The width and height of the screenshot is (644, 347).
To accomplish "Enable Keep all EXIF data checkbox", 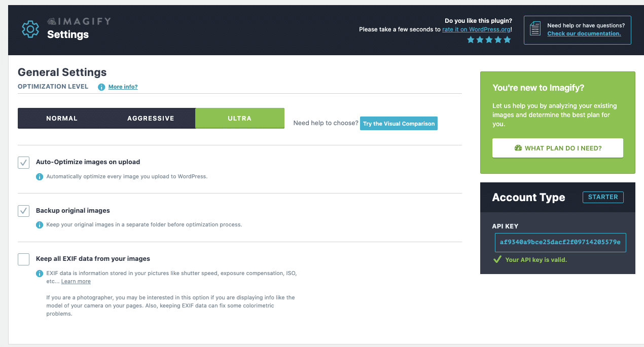I will point(24,259).
